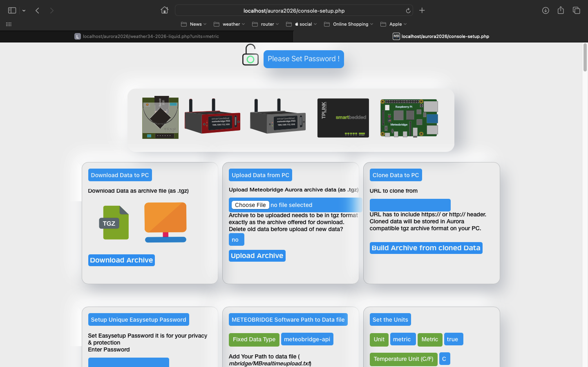Show the tab overview icon
This screenshot has width=588, height=367.
click(x=576, y=11)
